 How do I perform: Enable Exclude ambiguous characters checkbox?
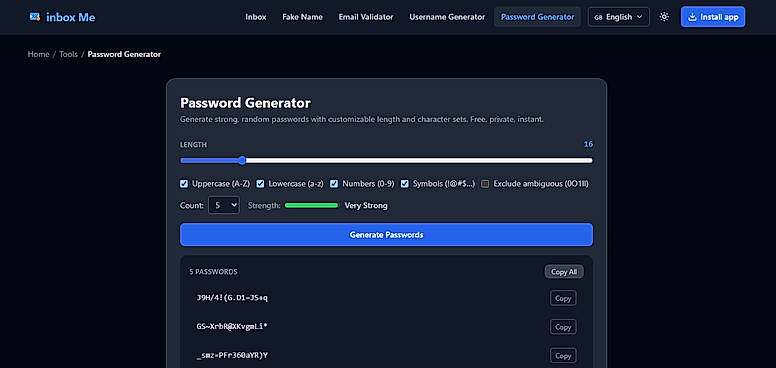[485, 184]
